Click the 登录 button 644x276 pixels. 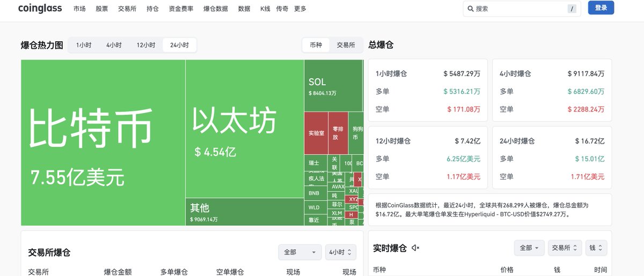coord(601,8)
